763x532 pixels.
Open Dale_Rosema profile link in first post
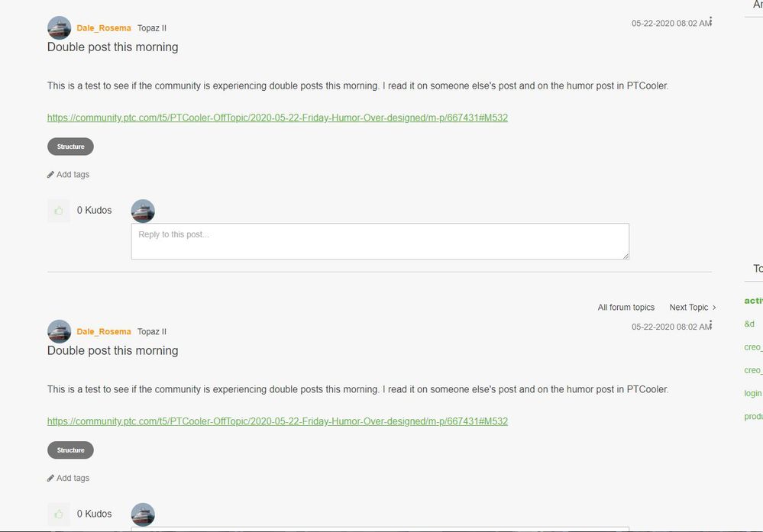(x=104, y=28)
